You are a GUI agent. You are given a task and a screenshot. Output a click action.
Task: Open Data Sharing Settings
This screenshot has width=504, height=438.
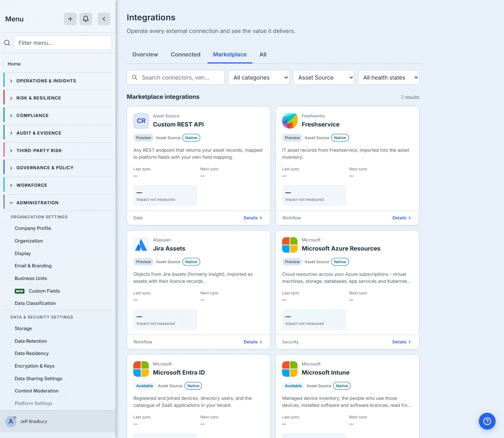point(38,378)
